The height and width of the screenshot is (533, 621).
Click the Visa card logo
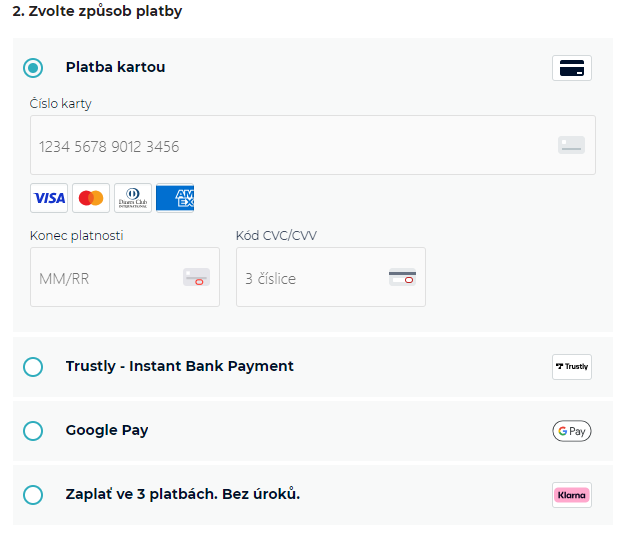[49, 198]
